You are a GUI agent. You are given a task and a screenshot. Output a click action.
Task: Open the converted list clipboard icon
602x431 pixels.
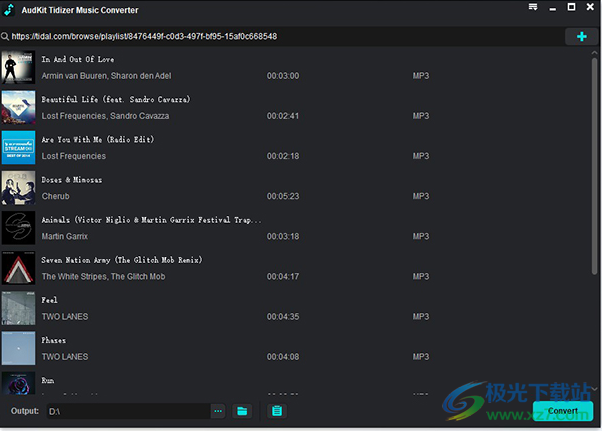(277, 411)
